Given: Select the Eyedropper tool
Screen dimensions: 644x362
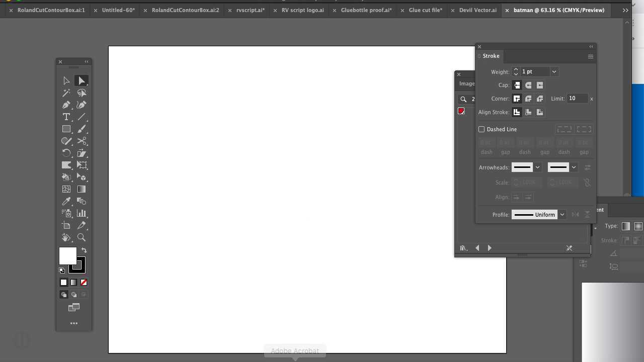Looking at the screenshot, I should tap(66, 201).
